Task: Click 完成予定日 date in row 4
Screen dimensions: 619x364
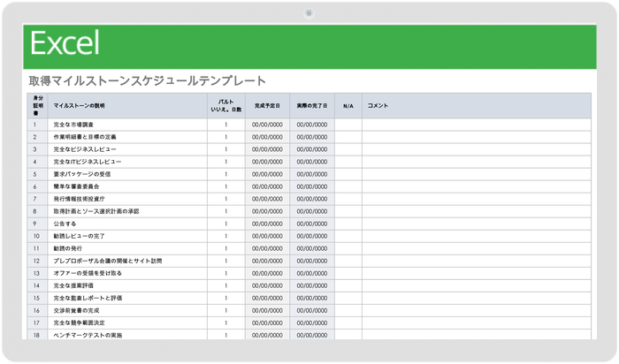Action: [x=267, y=162]
